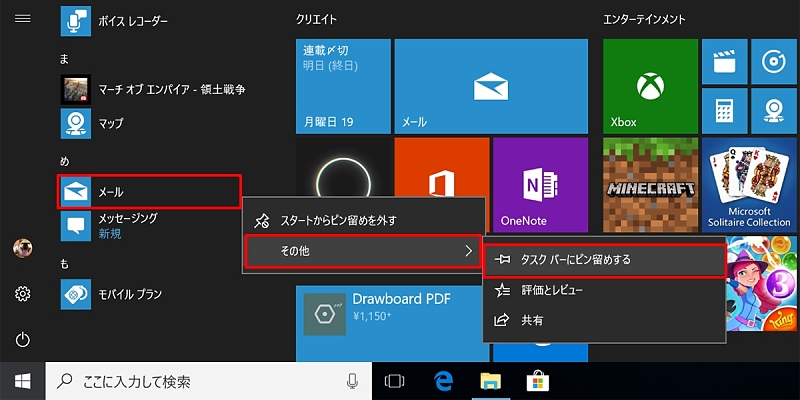This screenshot has height=400, width=800.
Task: Click the も letter group header
Action: [x=64, y=264]
